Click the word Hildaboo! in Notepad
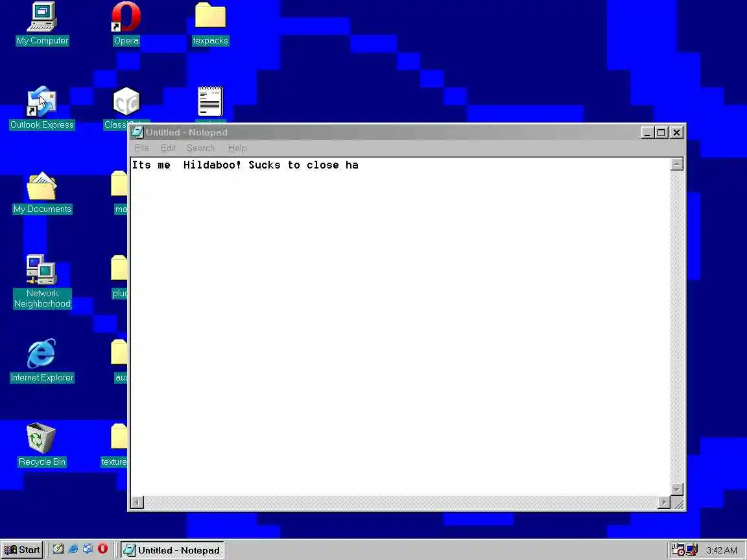 [x=213, y=165]
